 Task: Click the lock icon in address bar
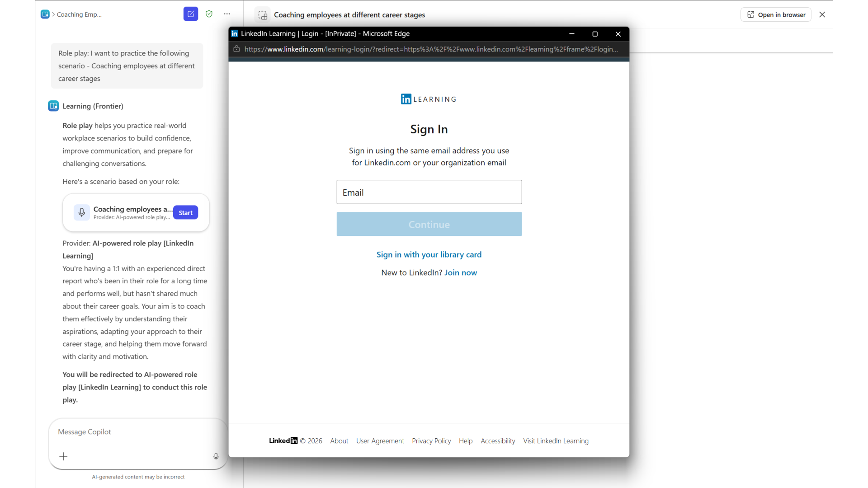click(x=236, y=49)
